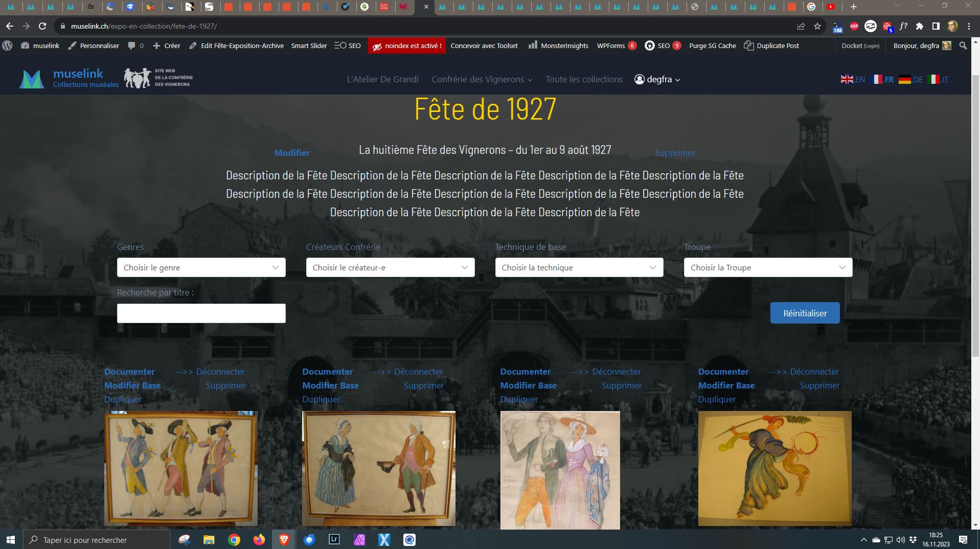Open Lightroom from the taskbar
Viewport: 980px width, 549px height.
(x=334, y=540)
